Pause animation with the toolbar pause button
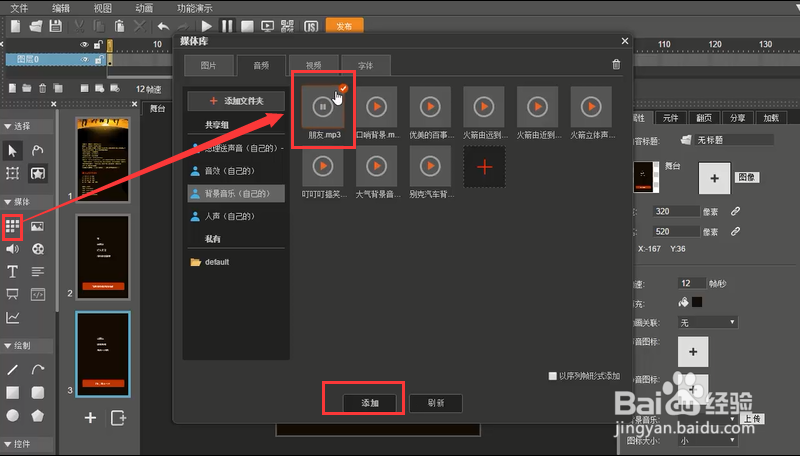The height and width of the screenshot is (456, 800). tap(227, 26)
